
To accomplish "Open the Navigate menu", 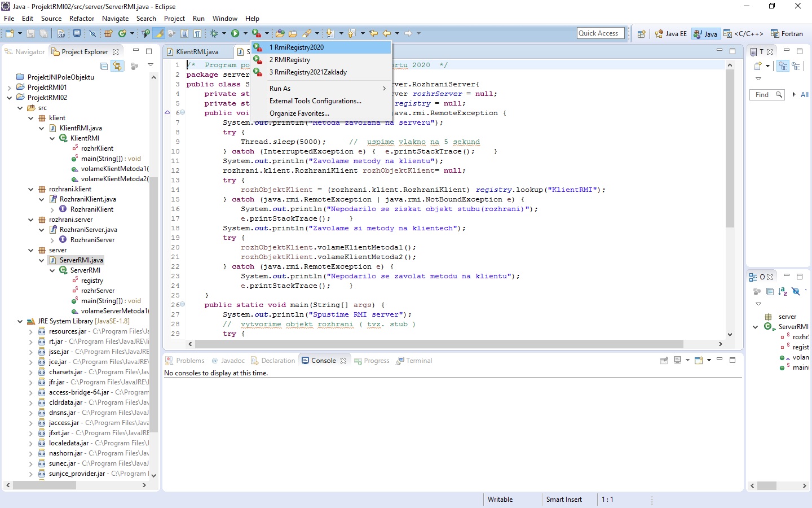I will 115,18.
